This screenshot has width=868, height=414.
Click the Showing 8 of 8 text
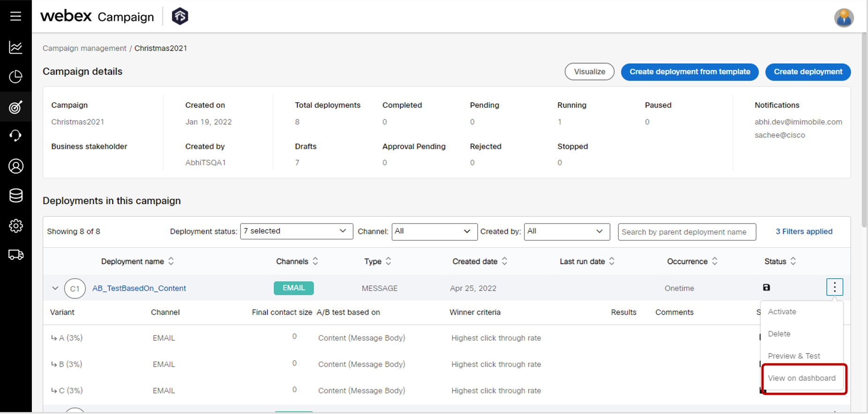click(x=74, y=231)
